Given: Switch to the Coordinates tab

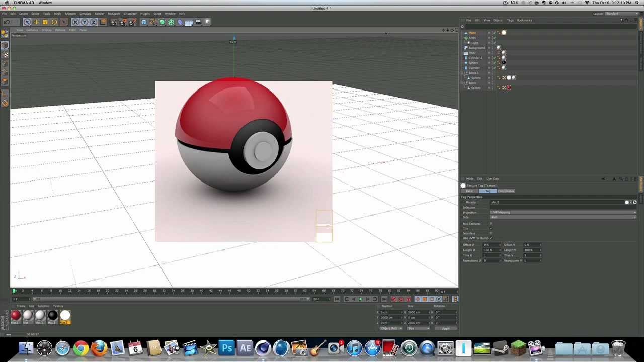Looking at the screenshot, I should (x=506, y=191).
